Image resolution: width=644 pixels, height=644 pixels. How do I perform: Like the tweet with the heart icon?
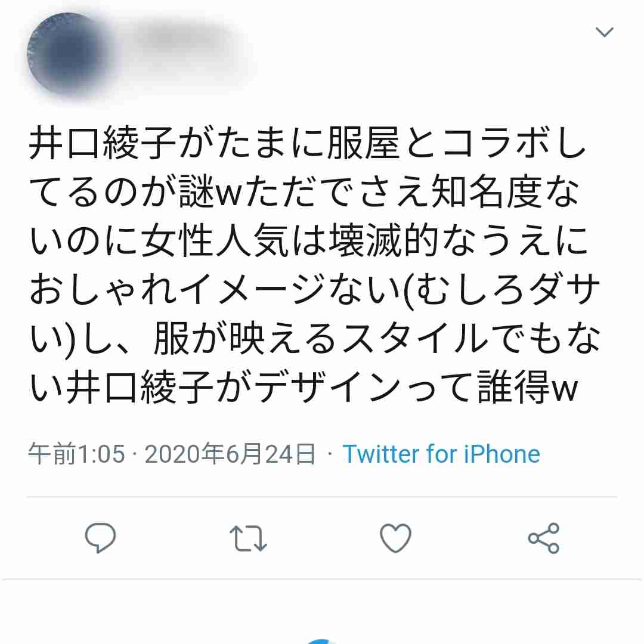pyautogui.click(x=395, y=538)
